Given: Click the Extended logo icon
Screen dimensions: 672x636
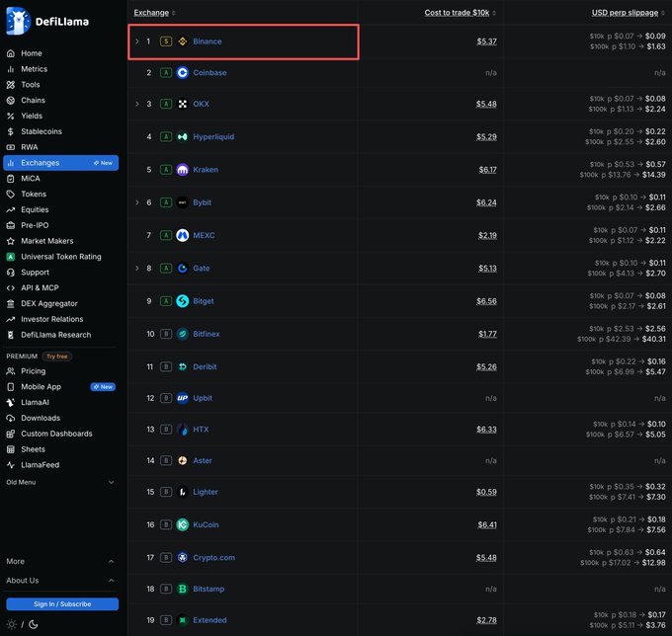Looking at the screenshot, I should coord(183,620).
